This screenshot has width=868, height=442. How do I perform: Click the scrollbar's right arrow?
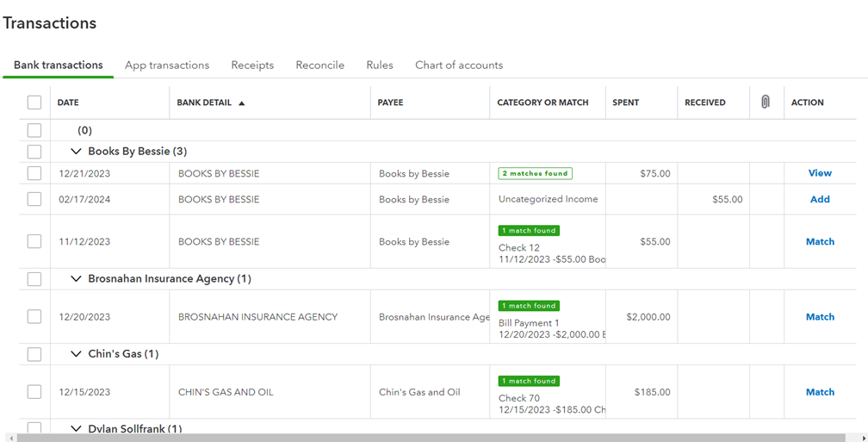point(863,438)
